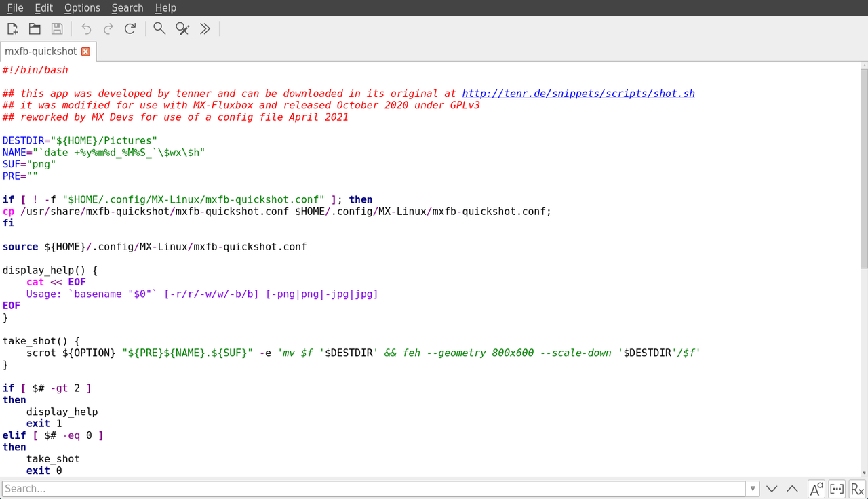Screen dimensions: 868x499
Task: Click the DESTDIR variable assignment line
Action: point(79,140)
